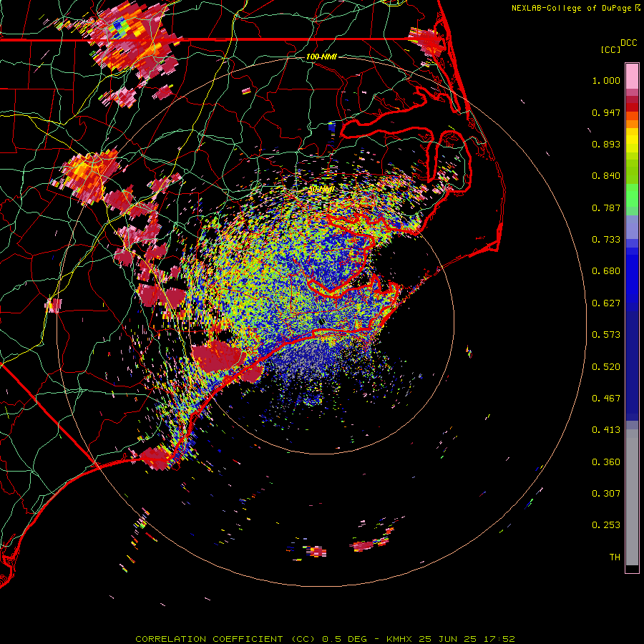
Task: Pick the gray swatch on the color bar
Action: 632,497
